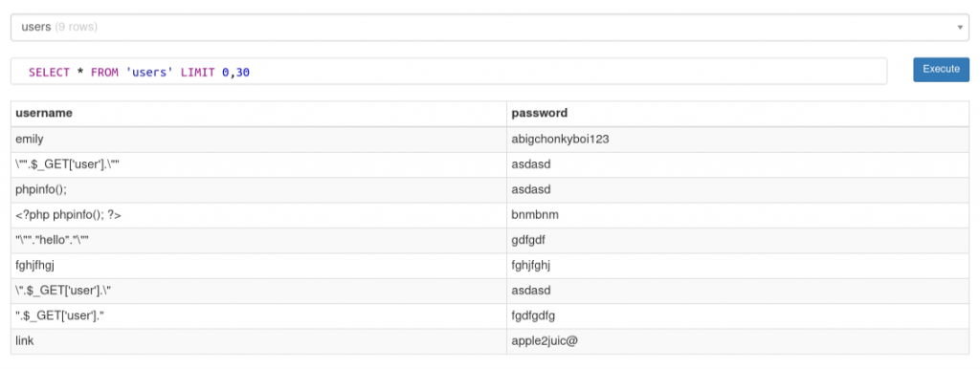The image size is (980, 369).
Task: Click the fghjfghj password cell
Action: (738, 266)
